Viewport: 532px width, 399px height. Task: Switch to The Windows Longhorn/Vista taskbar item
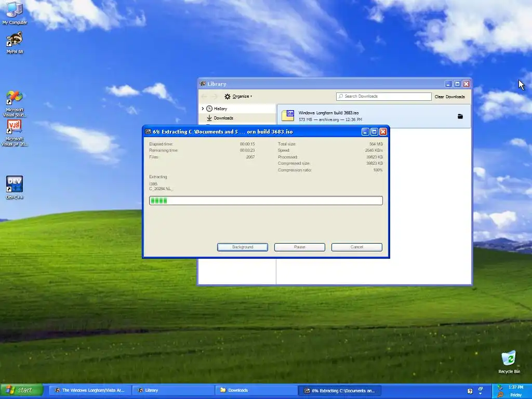point(89,391)
